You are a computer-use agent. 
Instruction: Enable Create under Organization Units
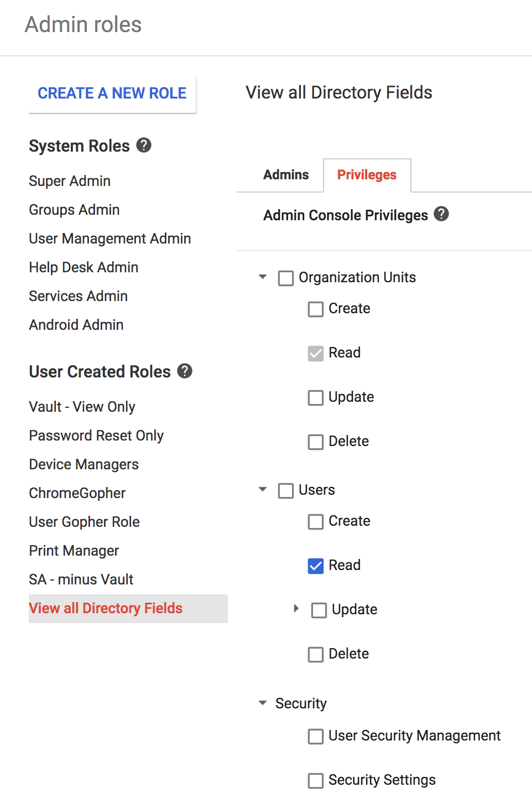(x=316, y=309)
